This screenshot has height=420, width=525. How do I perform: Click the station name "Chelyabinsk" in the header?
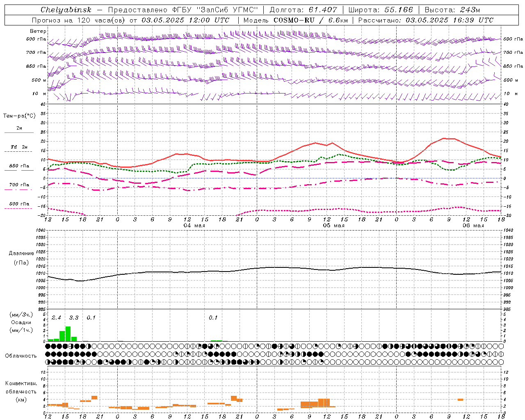pos(66,10)
